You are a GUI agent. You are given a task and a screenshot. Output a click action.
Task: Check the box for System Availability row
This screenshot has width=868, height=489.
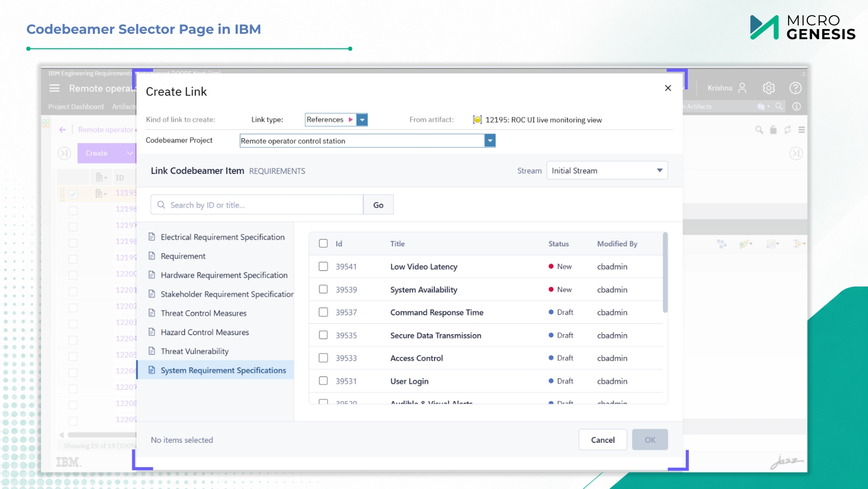(x=323, y=289)
